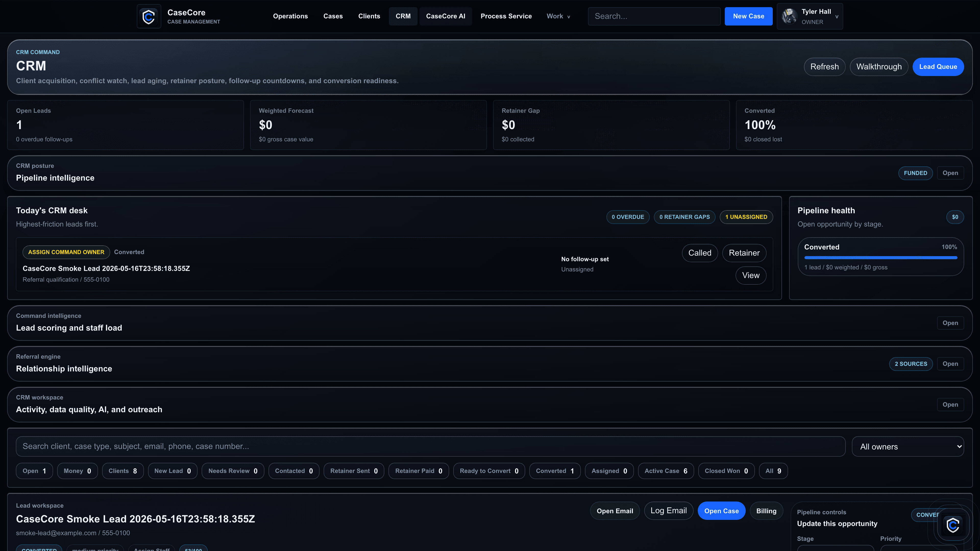Toggle the Ready to Convert 0 filter

(489, 471)
